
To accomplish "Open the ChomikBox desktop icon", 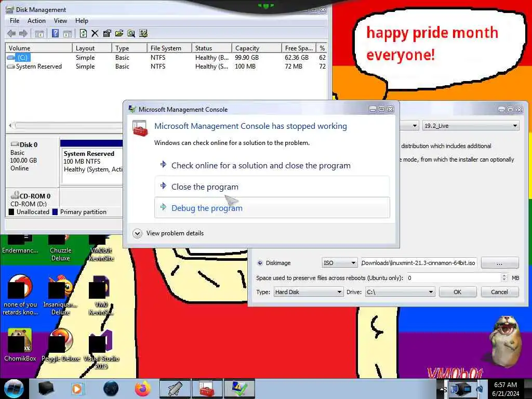I will [x=20, y=345].
